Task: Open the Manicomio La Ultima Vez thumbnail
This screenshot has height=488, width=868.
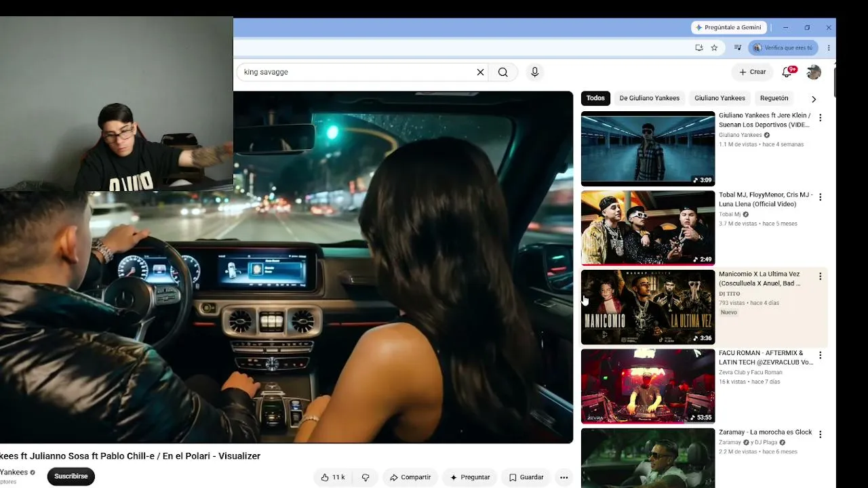Action: pyautogui.click(x=648, y=307)
